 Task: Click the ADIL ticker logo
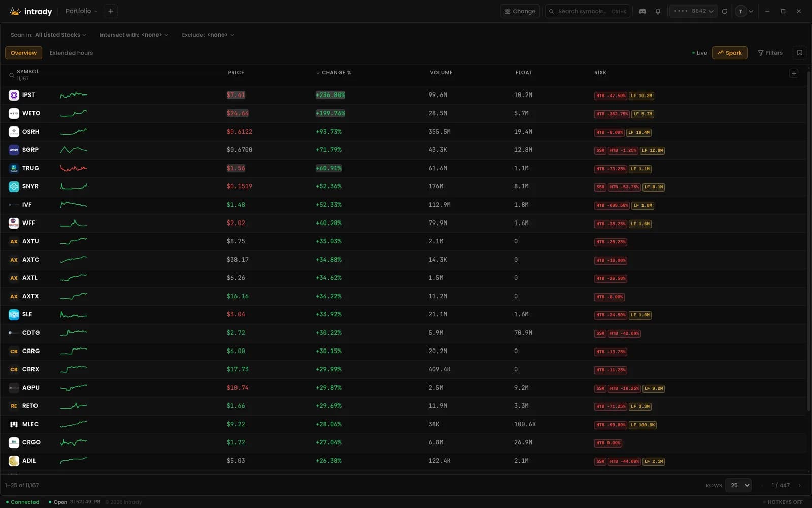14,461
